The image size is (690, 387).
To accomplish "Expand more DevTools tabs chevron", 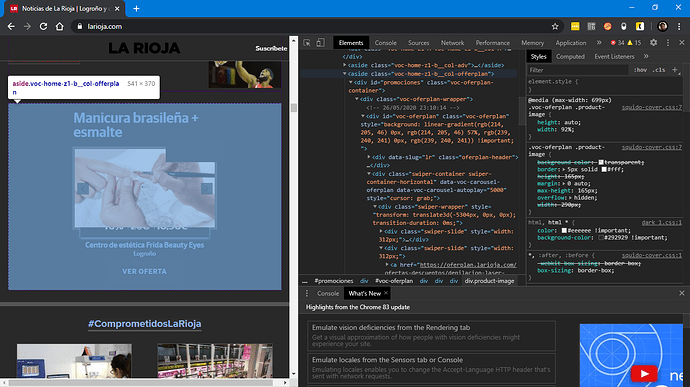I will pyautogui.click(x=599, y=43).
